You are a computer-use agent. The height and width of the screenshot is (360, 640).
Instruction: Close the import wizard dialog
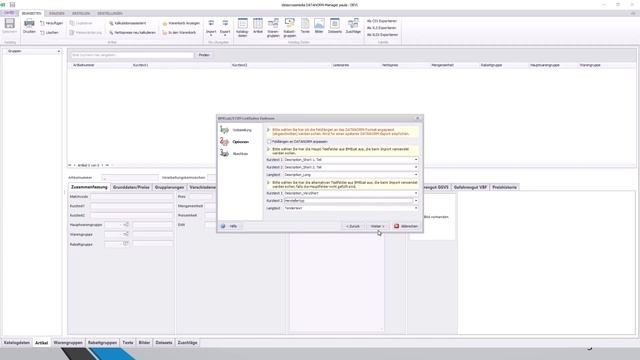(418, 118)
